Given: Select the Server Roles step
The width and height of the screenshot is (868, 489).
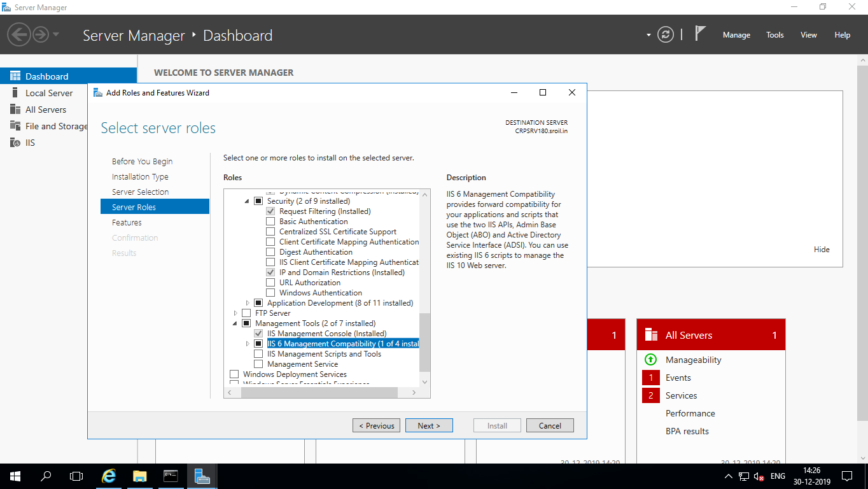Looking at the screenshot, I should coord(155,207).
